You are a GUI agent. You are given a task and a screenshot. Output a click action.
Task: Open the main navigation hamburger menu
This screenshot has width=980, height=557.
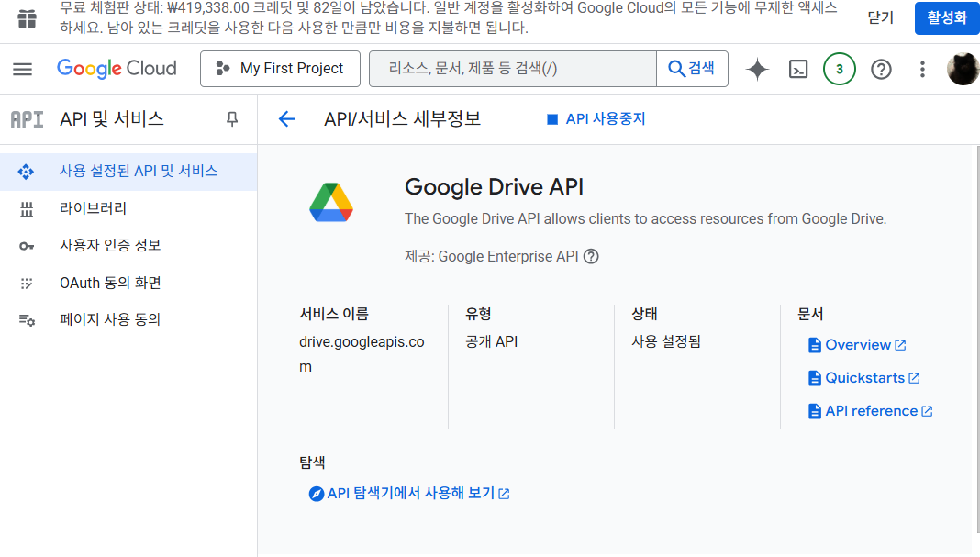coord(23,69)
